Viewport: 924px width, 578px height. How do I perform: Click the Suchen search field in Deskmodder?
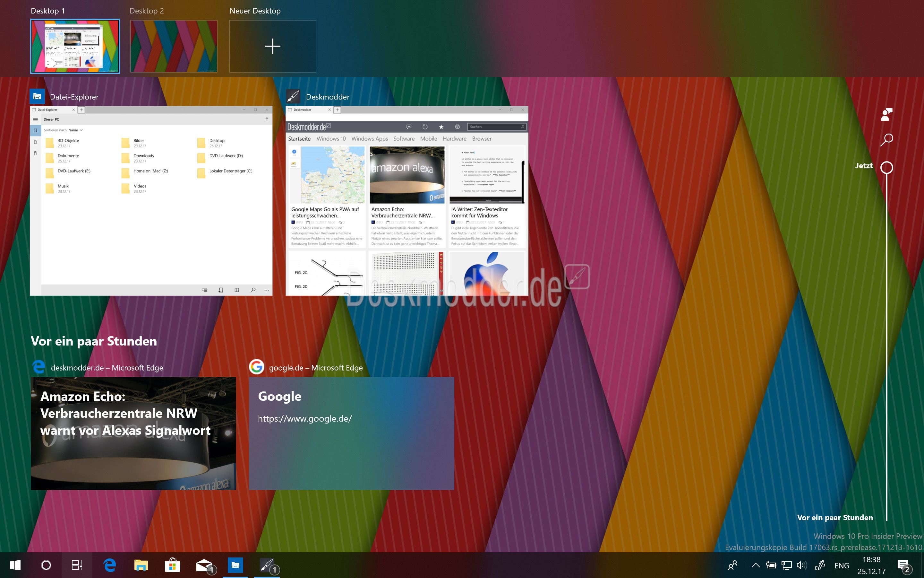tap(497, 127)
